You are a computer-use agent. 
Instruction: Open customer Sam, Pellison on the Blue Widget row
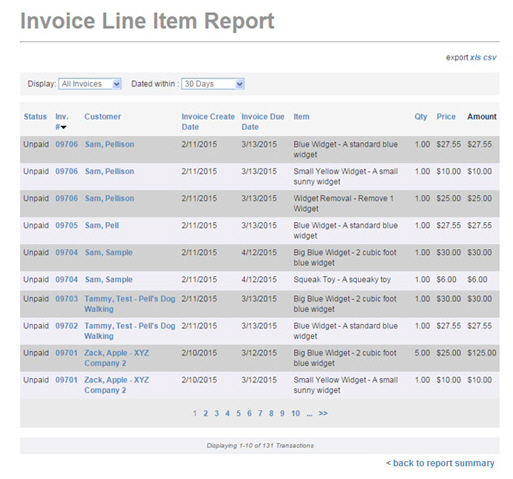click(x=109, y=144)
